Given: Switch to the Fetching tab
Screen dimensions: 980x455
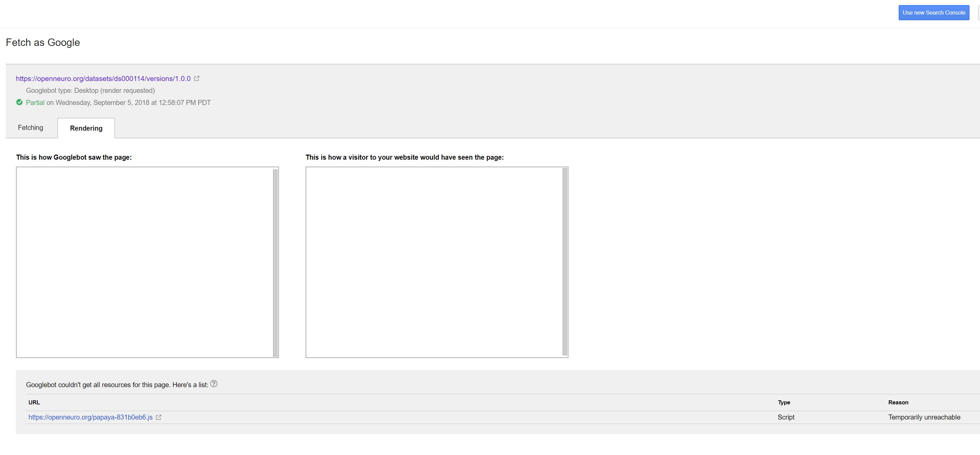Looking at the screenshot, I should point(30,128).
